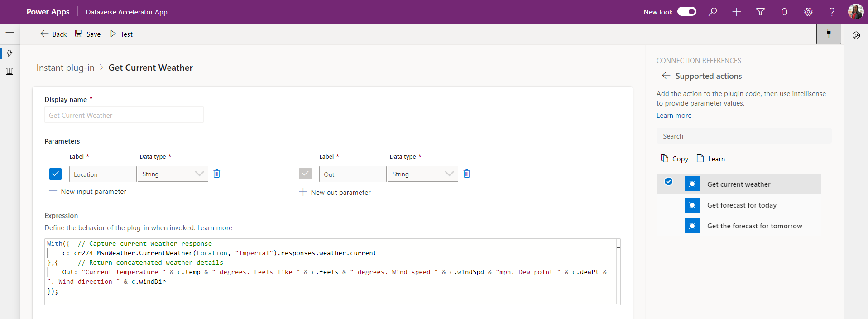Open the settings gear icon
The image size is (868, 319).
coord(808,12)
